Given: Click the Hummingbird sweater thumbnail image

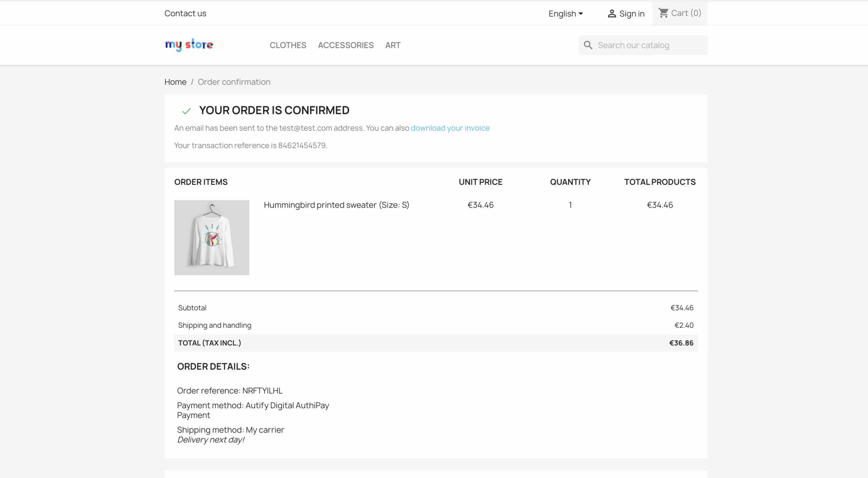Looking at the screenshot, I should (212, 237).
